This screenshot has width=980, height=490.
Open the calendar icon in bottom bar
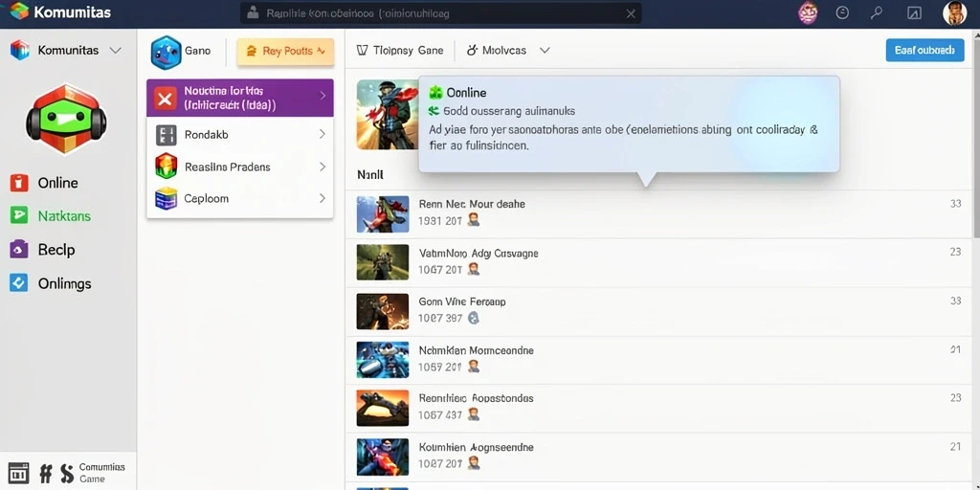tap(18, 473)
